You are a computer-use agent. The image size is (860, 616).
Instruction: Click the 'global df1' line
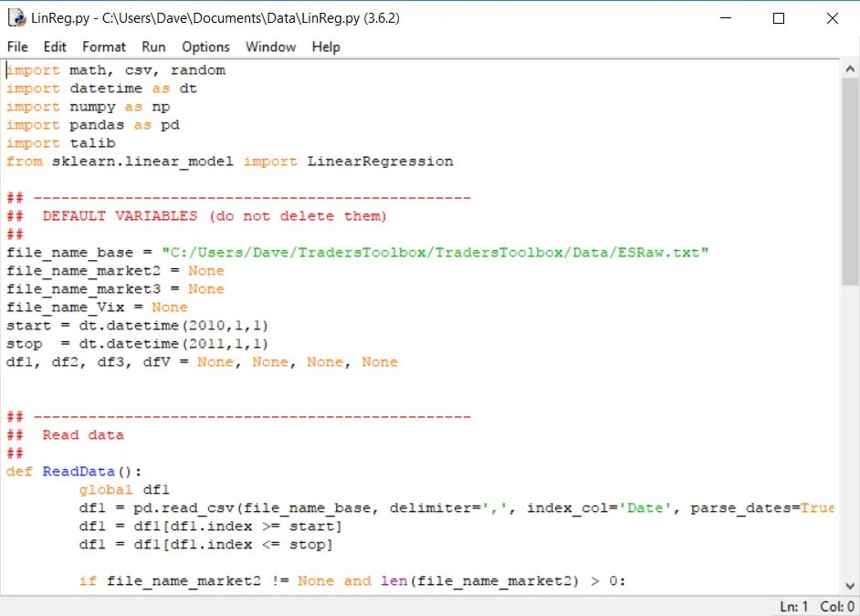tap(124, 490)
